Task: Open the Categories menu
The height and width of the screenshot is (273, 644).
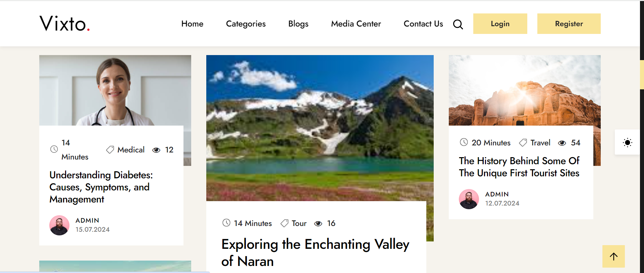Action: [x=246, y=24]
